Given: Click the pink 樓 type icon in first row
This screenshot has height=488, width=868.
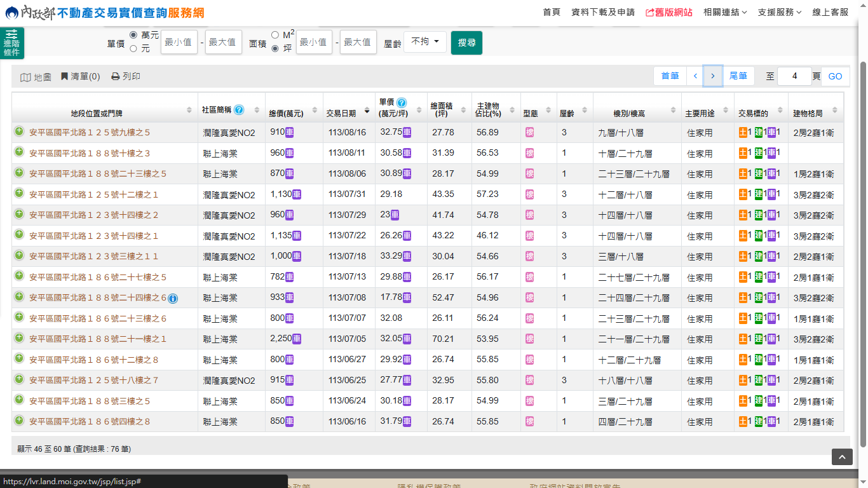Looking at the screenshot, I should click(529, 133).
